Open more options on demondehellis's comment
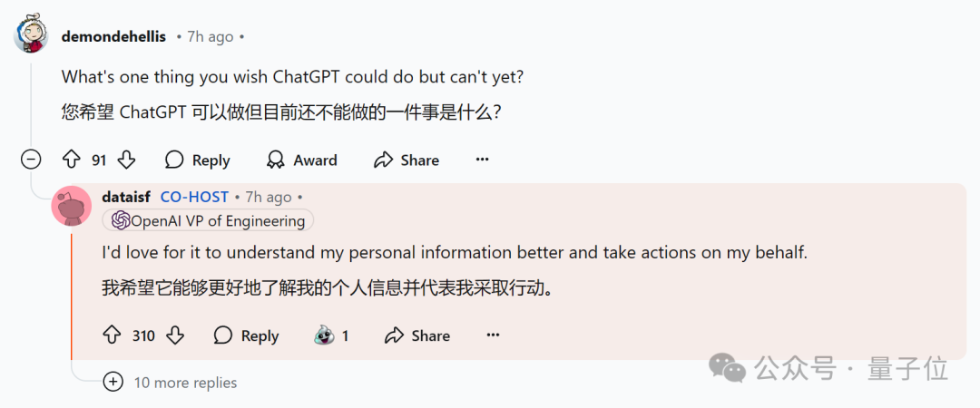The height and width of the screenshot is (408, 980). coord(482,160)
